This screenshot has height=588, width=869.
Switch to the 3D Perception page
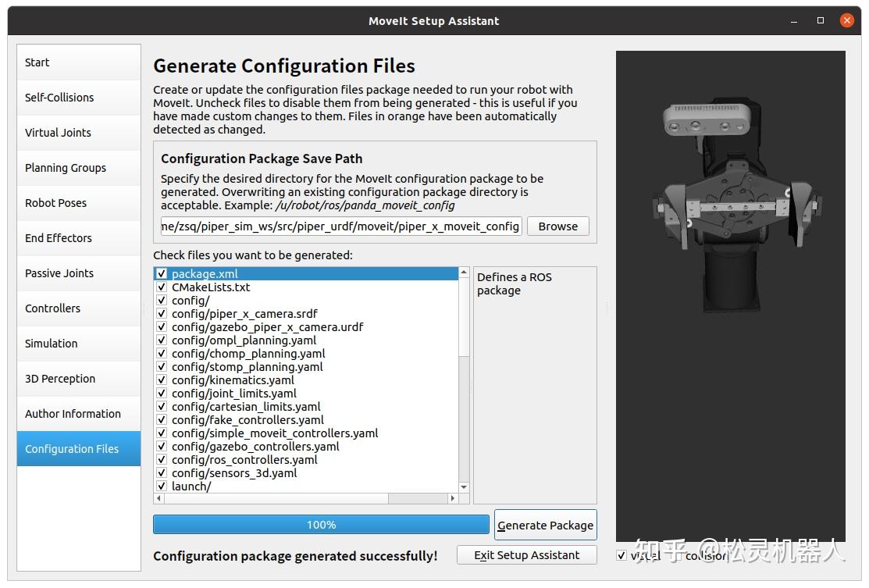(79, 379)
